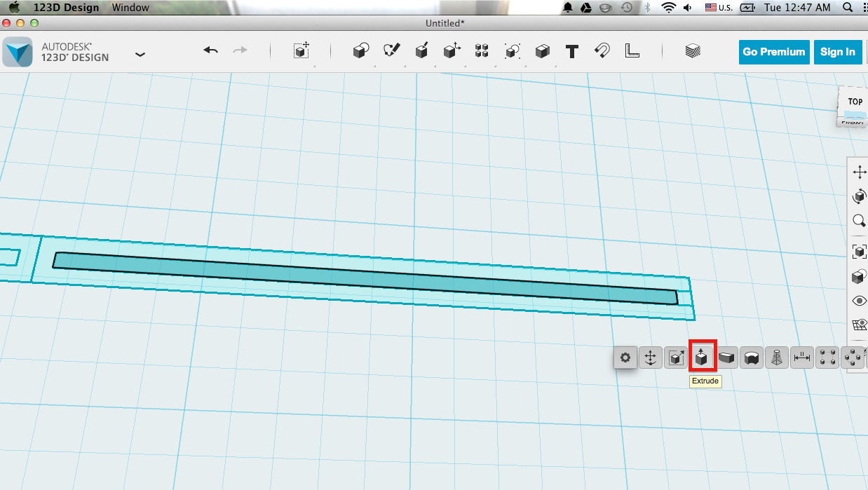Toggle the eye visibility icon

pos(859,301)
